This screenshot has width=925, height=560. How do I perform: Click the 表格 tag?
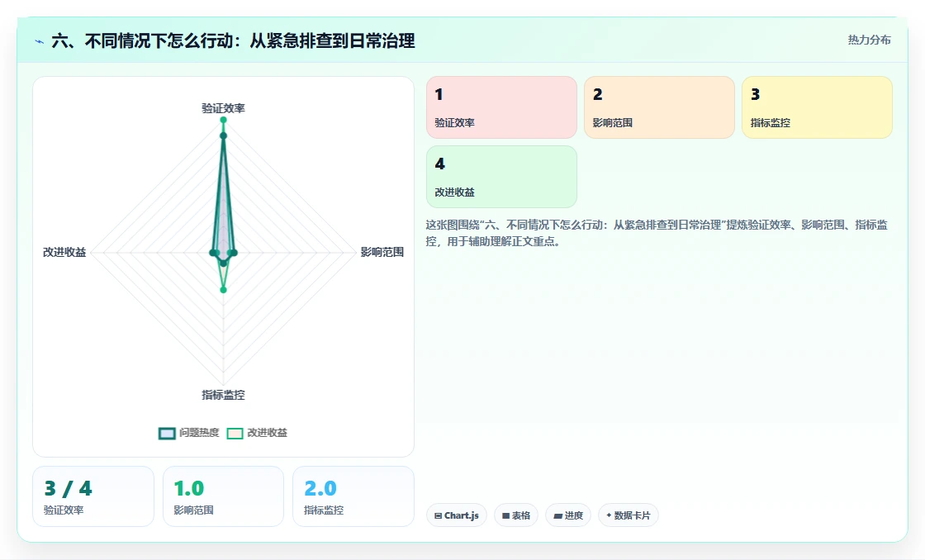tap(515, 515)
